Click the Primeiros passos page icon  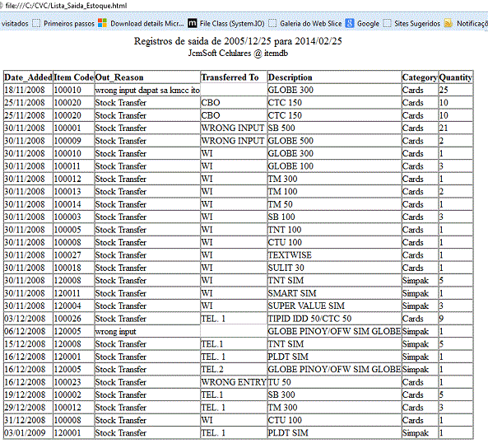[x=36, y=23]
